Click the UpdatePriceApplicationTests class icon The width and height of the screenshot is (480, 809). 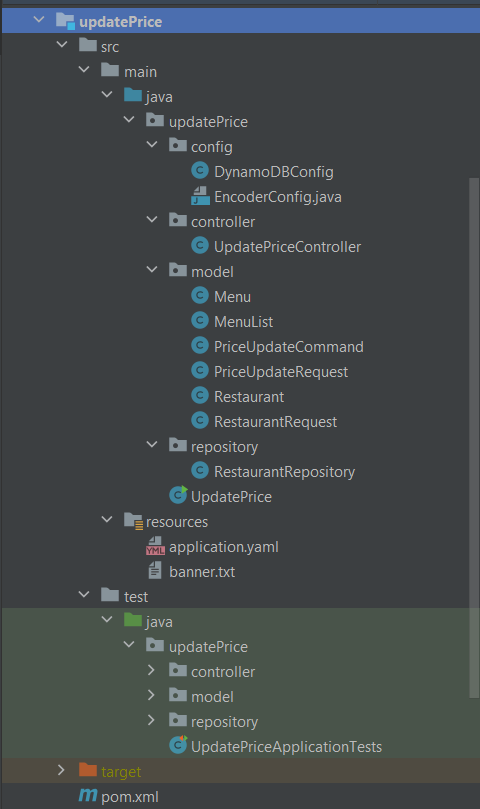click(x=178, y=746)
